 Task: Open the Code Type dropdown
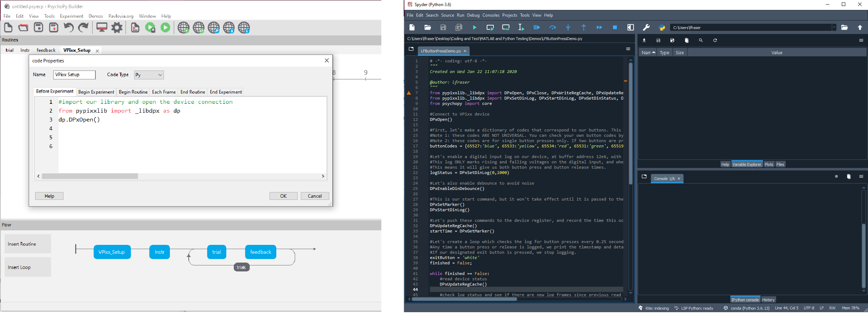point(149,75)
